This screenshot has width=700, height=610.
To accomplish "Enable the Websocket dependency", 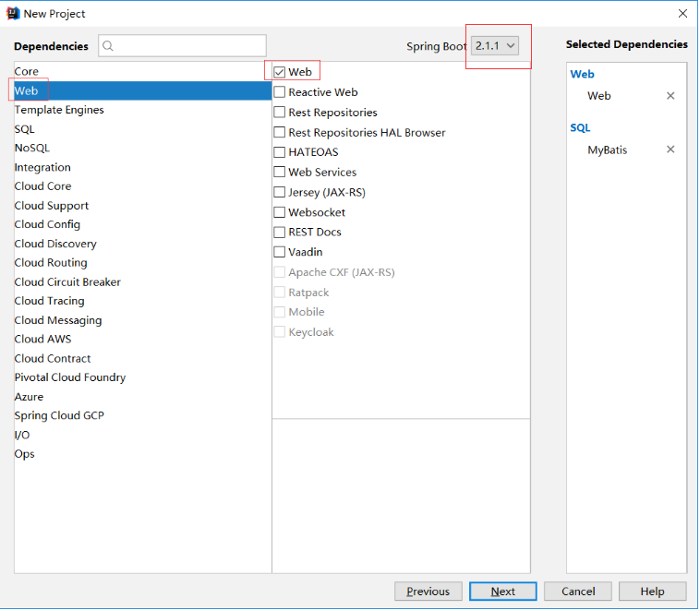I will click(x=280, y=212).
